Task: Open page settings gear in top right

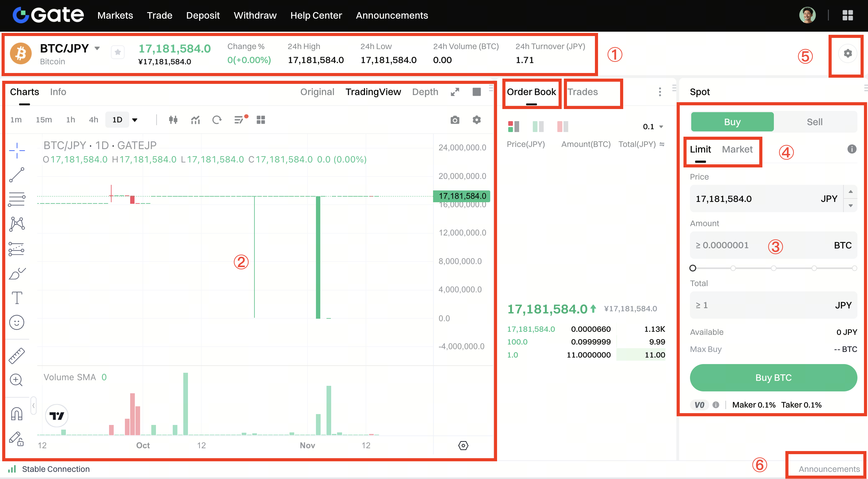Action: [x=847, y=53]
